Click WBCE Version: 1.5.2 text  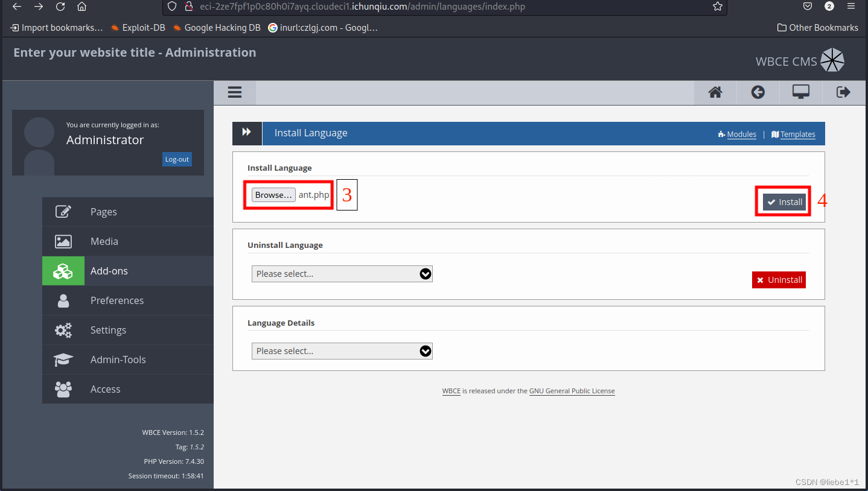(x=173, y=432)
